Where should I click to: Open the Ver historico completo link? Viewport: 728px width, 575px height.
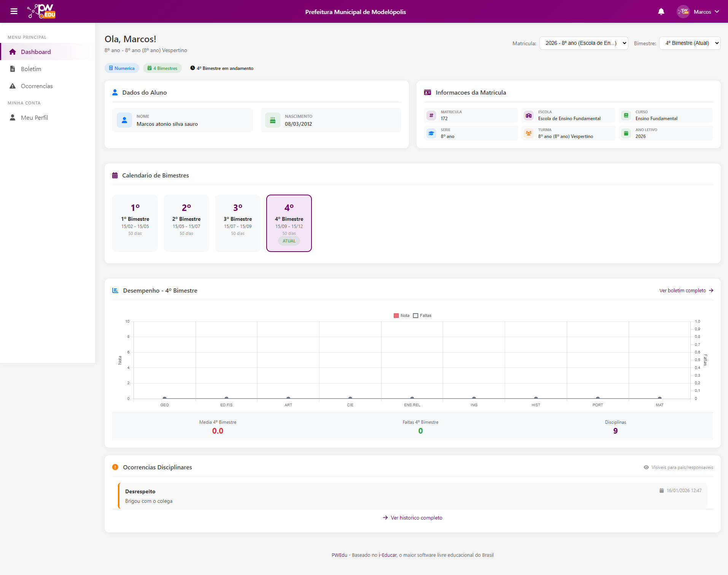coord(416,518)
